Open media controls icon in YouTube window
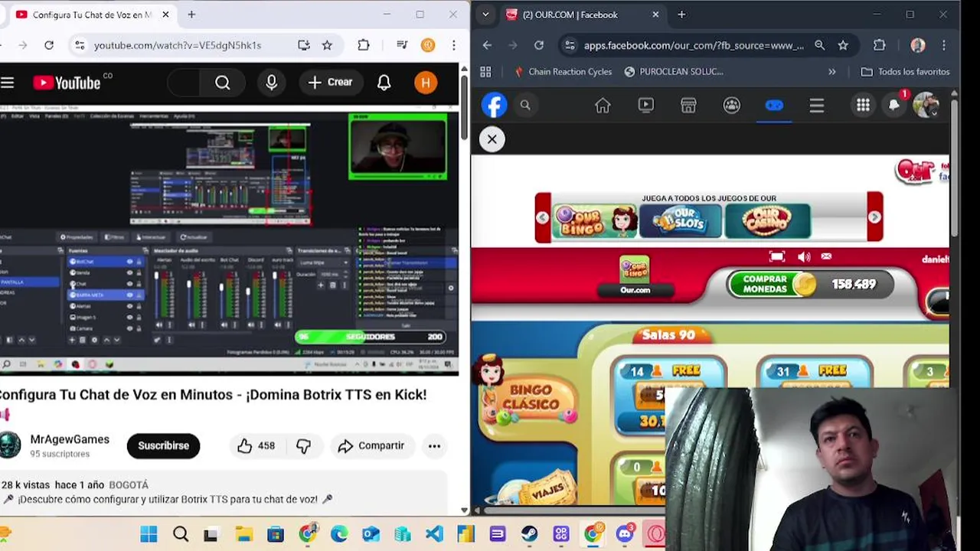 pos(402,45)
